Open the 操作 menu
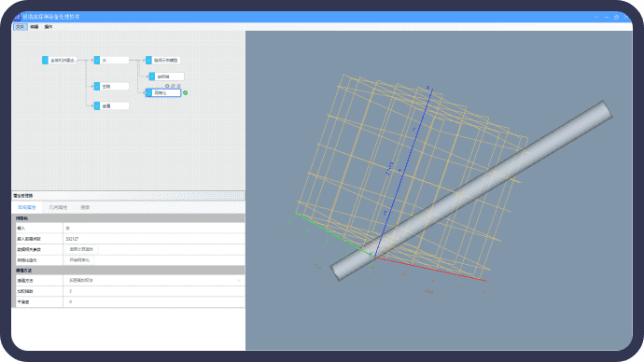This screenshot has height=362, width=644. coord(49,27)
